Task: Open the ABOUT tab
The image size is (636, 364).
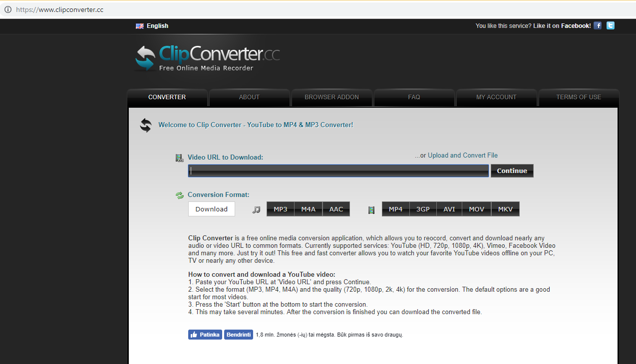Action: (250, 97)
